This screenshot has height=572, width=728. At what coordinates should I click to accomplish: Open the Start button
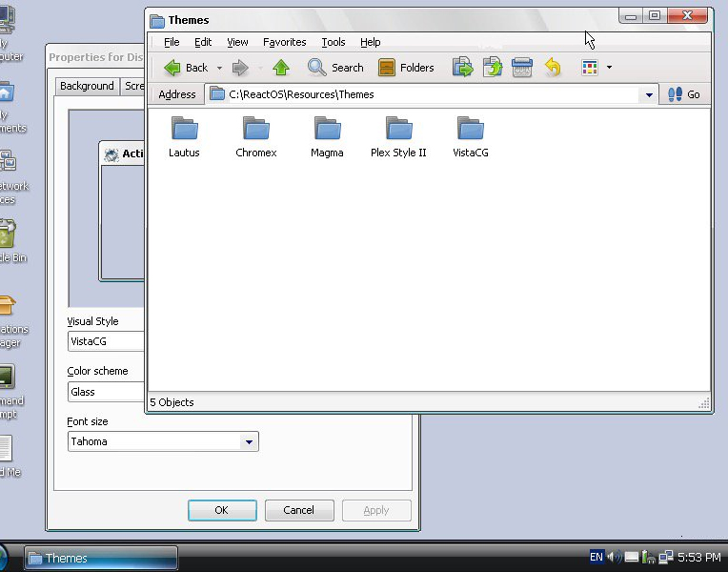[x=4, y=558]
